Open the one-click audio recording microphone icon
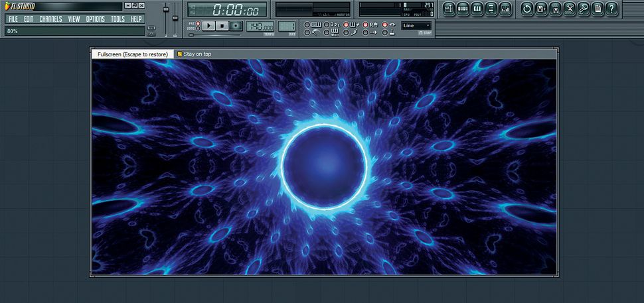The height and width of the screenshot is (303, 644). coord(584,9)
